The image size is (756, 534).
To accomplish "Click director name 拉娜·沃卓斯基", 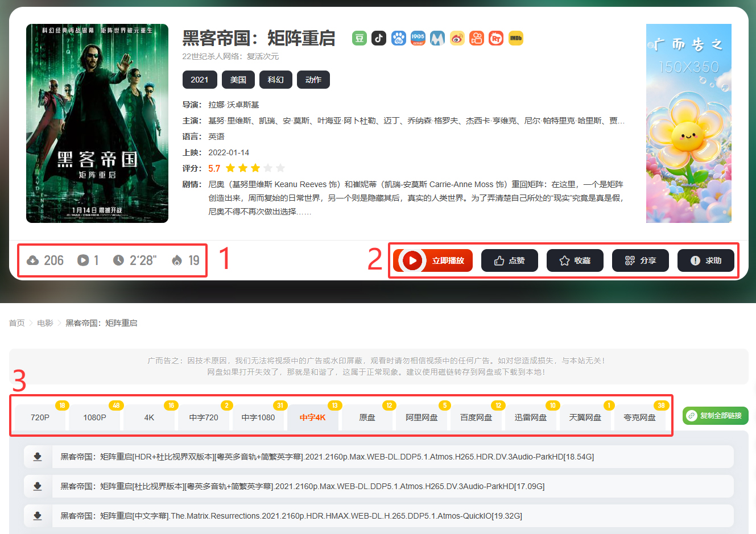I will (234, 105).
